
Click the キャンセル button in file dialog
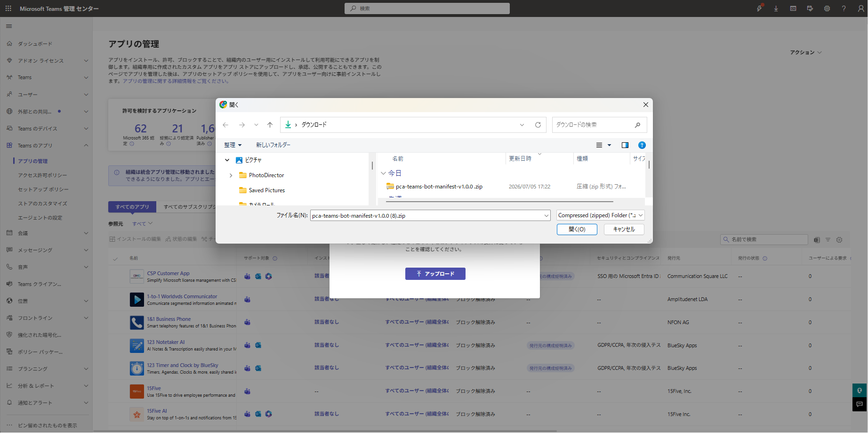coord(624,229)
